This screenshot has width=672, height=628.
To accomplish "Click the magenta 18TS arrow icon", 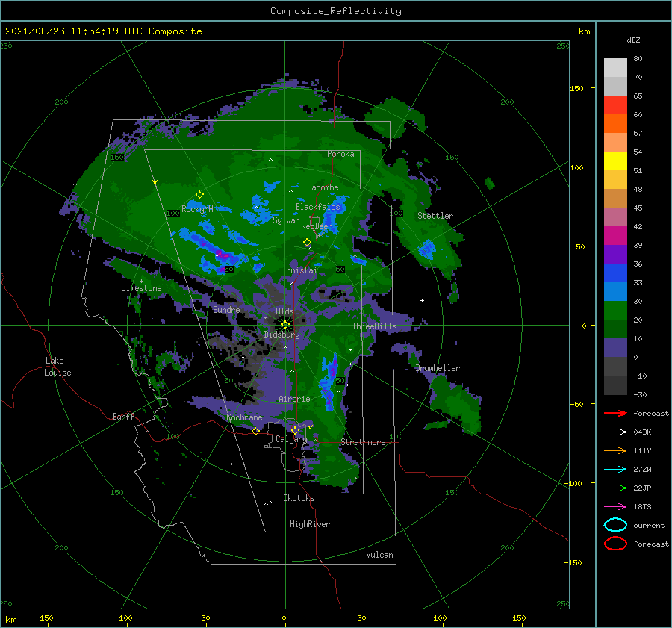I will click(x=615, y=507).
